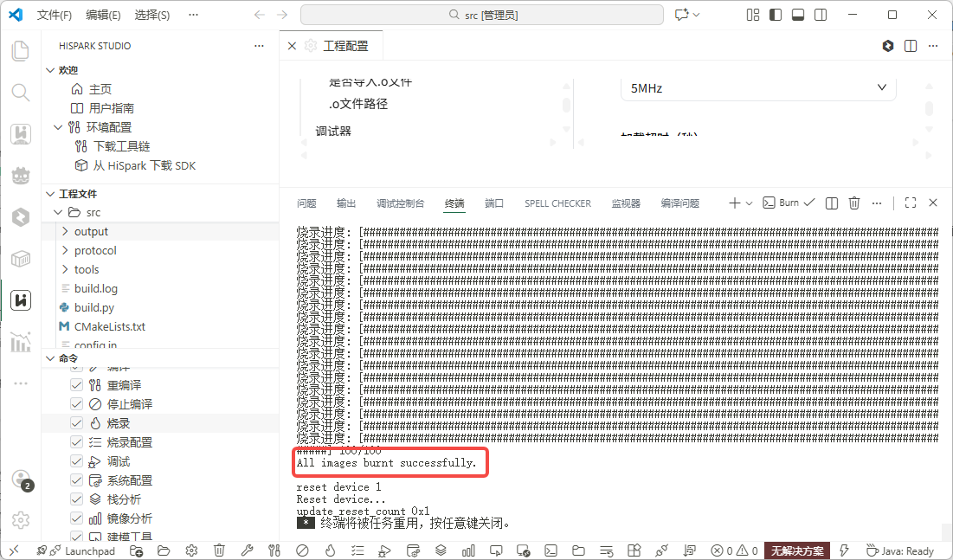The image size is (953, 560).
Task: Click status bar terminal icon
Action: coord(551,550)
